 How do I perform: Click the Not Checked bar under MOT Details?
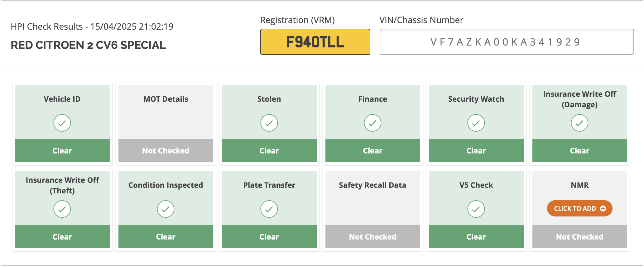(x=166, y=151)
